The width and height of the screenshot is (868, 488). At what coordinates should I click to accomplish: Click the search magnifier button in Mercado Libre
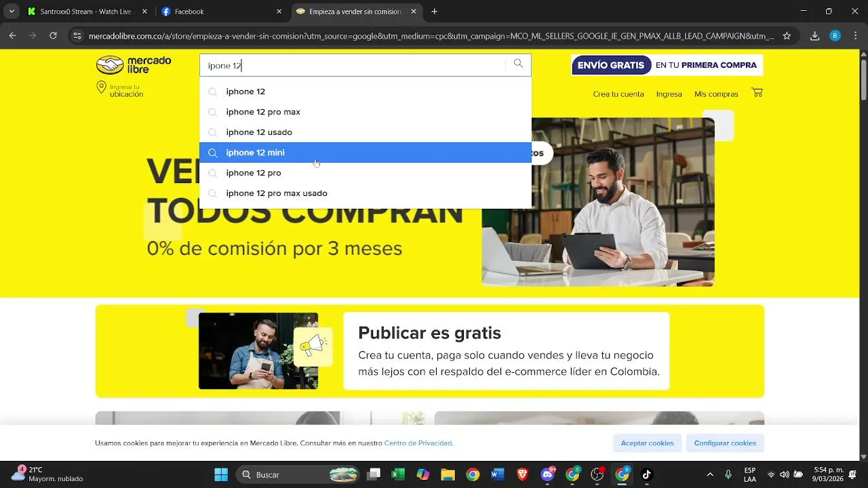(518, 64)
